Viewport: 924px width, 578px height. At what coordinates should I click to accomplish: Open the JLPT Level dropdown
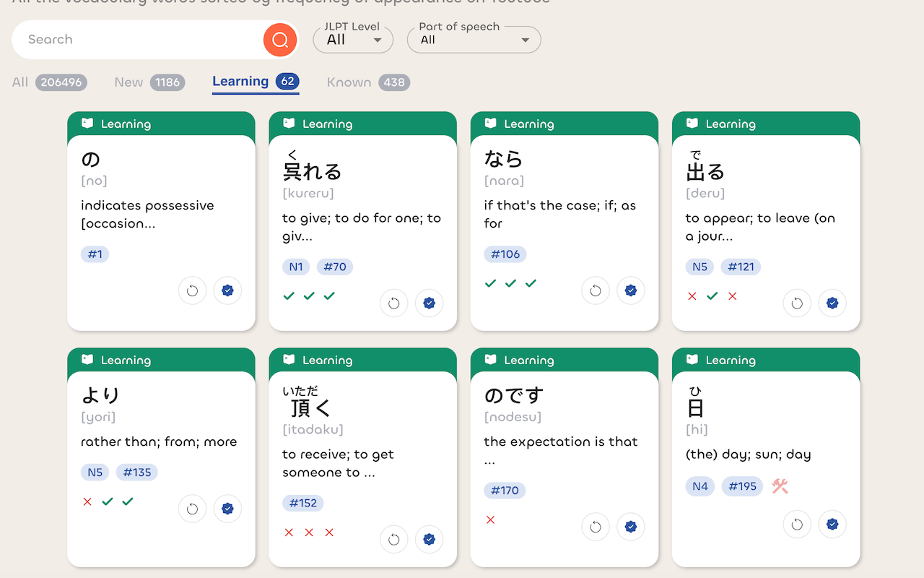click(353, 40)
